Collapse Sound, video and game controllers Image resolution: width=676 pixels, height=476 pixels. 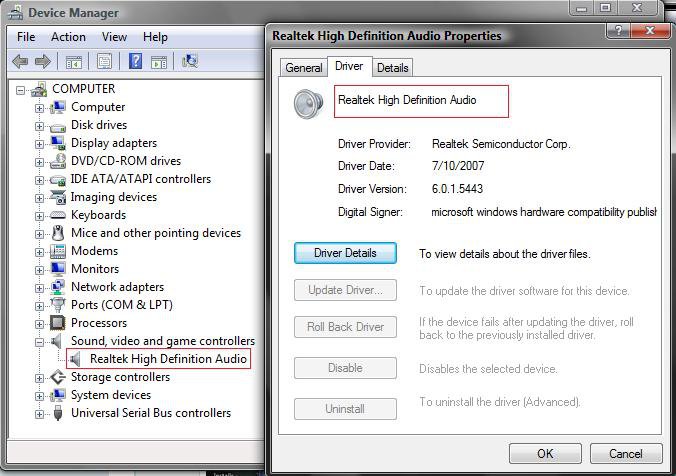tap(39, 342)
